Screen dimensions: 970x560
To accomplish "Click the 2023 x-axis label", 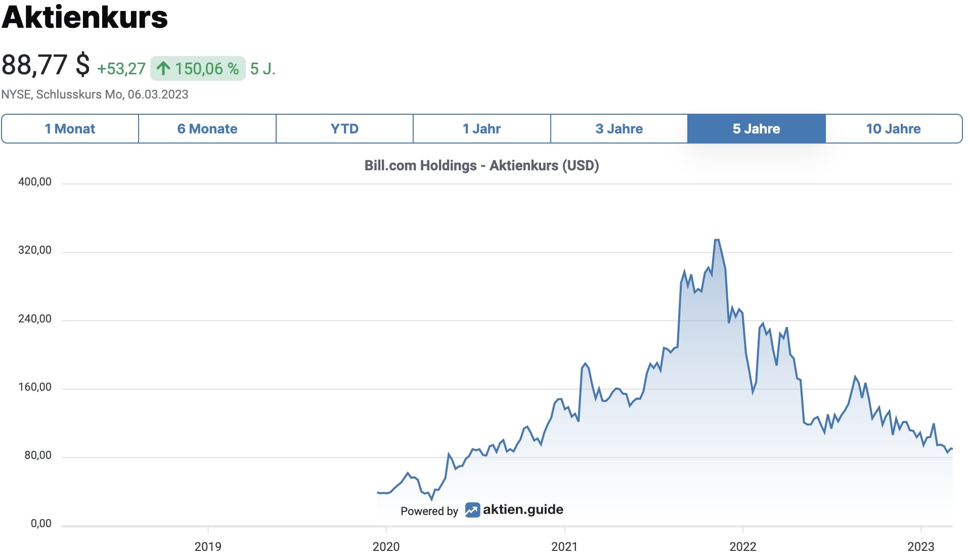I will 920,546.
